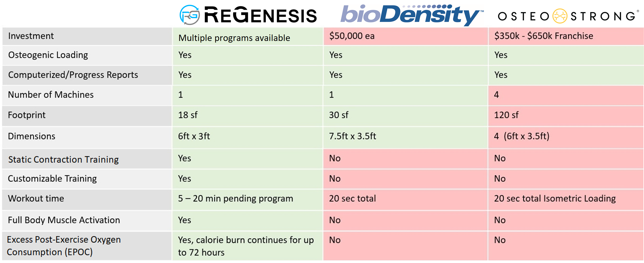
Task: Select the '7.5ft x 3.5ft' dimensions cell
Action: pyautogui.click(x=353, y=136)
